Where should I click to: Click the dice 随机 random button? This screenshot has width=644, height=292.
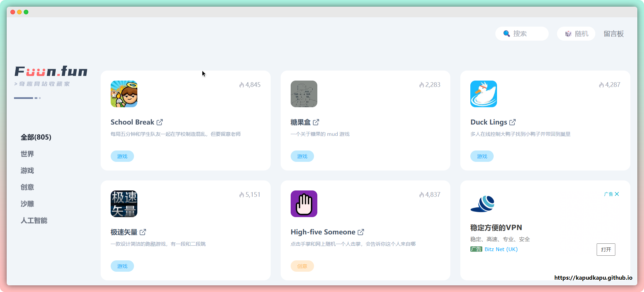pyautogui.click(x=576, y=34)
